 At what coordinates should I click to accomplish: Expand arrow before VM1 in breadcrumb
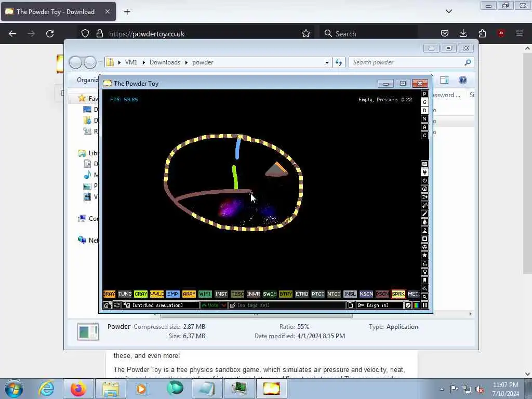pos(119,62)
